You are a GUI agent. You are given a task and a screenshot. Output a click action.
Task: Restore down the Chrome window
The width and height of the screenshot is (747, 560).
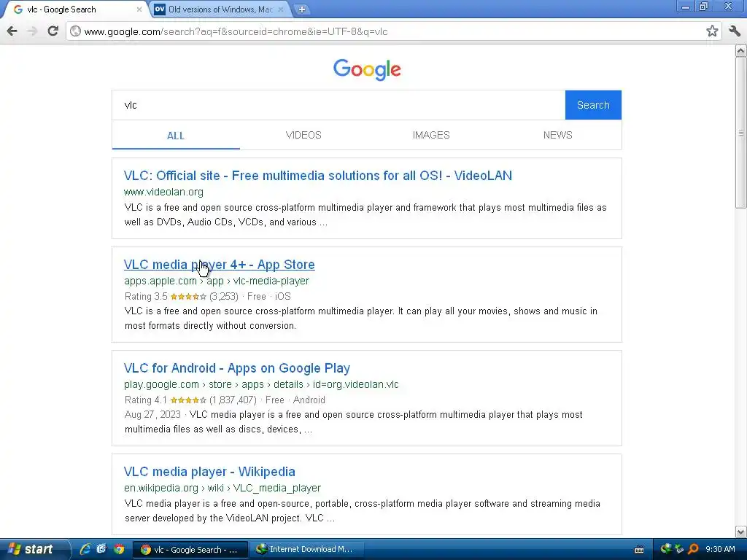(x=704, y=7)
